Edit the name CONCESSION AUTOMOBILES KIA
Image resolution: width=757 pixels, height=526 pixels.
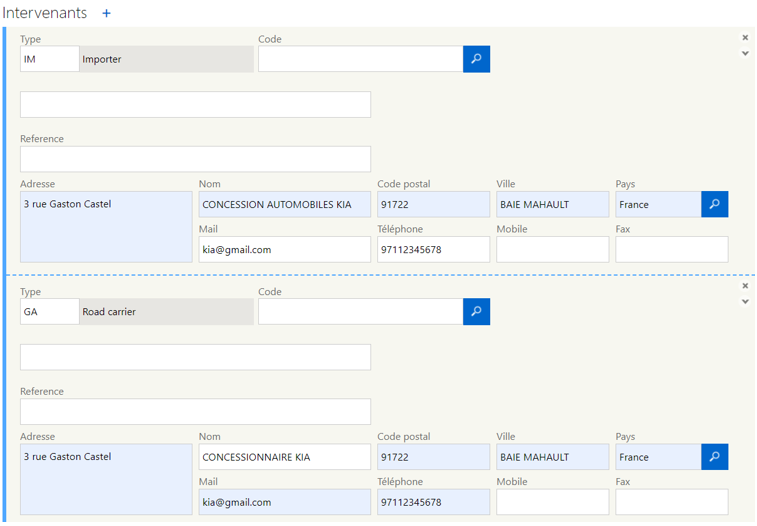[284, 204]
